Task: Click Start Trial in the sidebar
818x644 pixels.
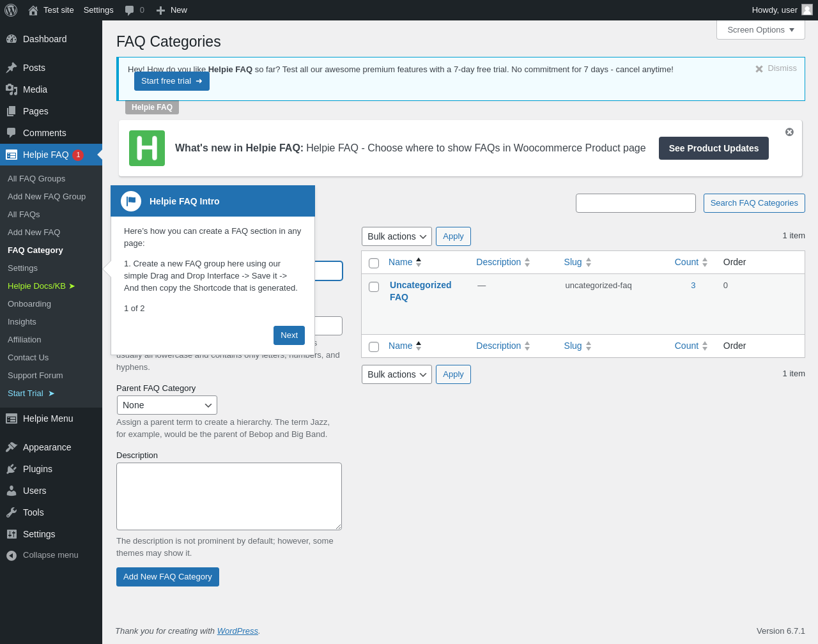Action: (31, 394)
